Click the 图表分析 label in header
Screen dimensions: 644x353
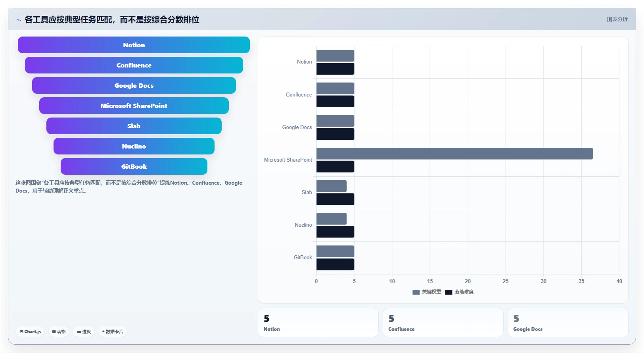pyautogui.click(x=617, y=19)
